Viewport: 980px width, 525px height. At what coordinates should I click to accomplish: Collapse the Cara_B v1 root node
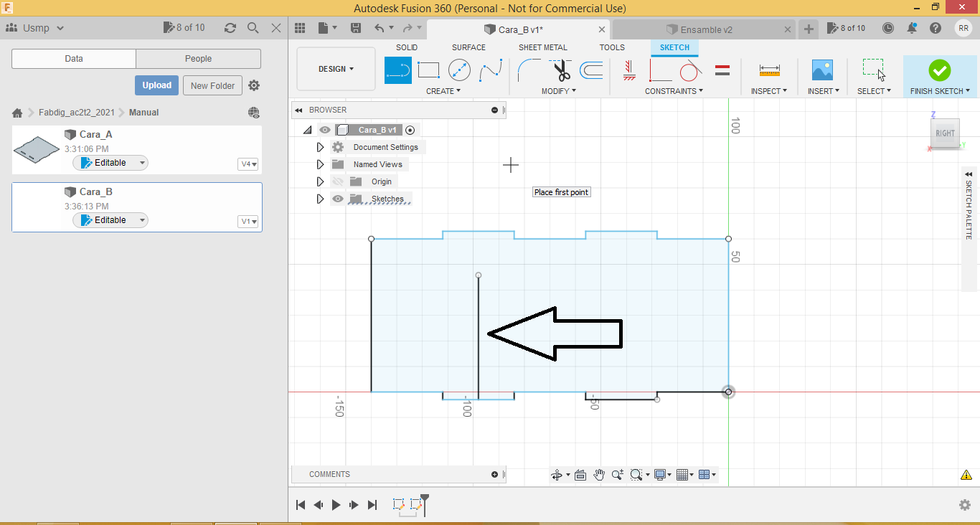307,130
